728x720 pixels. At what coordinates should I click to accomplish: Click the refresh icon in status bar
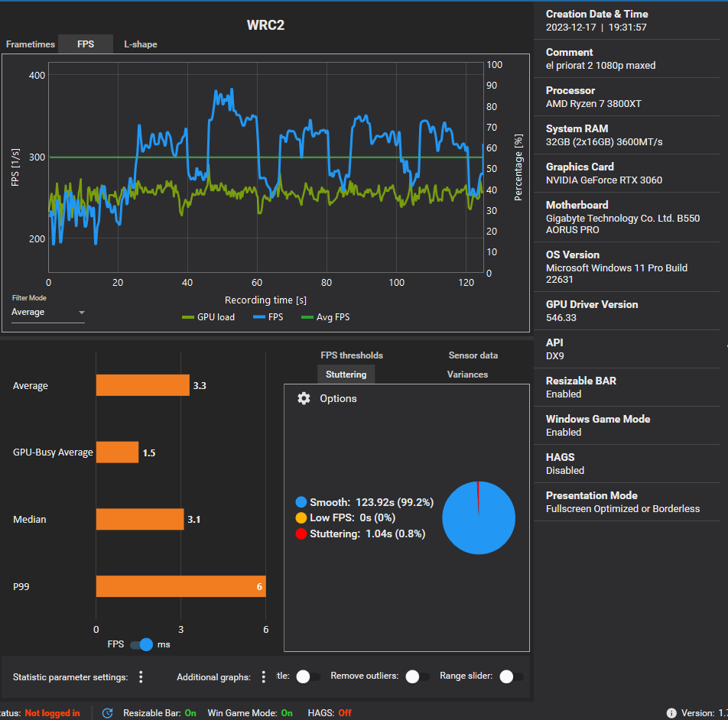(107, 713)
